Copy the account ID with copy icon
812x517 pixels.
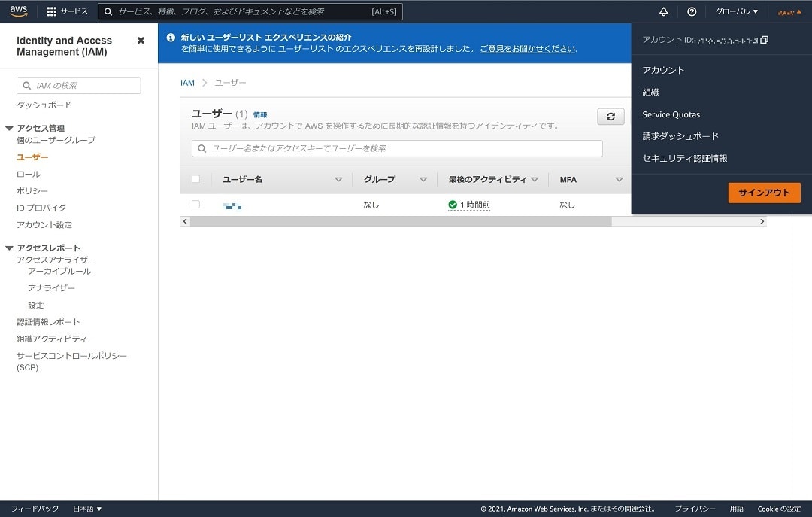[x=765, y=40]
